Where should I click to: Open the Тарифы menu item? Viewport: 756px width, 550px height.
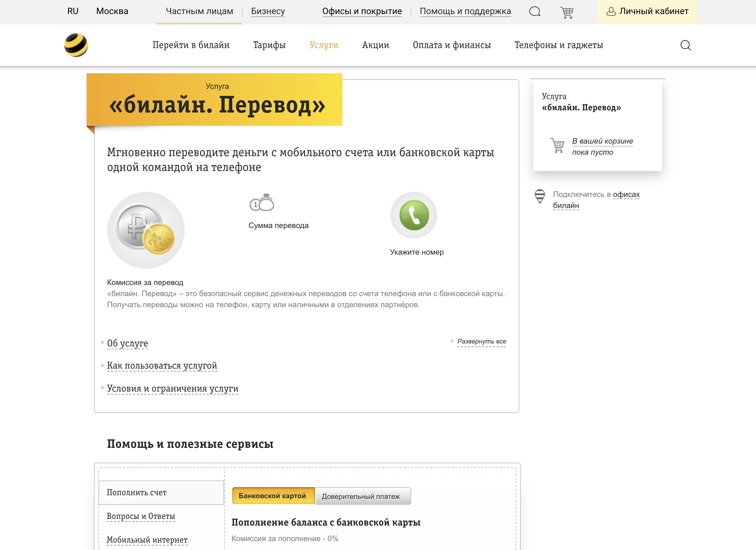269,45
